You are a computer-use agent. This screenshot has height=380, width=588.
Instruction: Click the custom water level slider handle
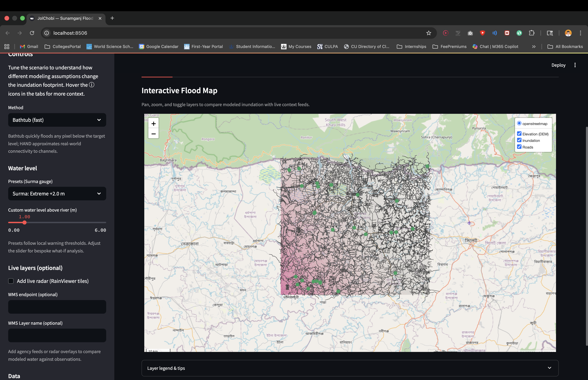pos(24,222)
